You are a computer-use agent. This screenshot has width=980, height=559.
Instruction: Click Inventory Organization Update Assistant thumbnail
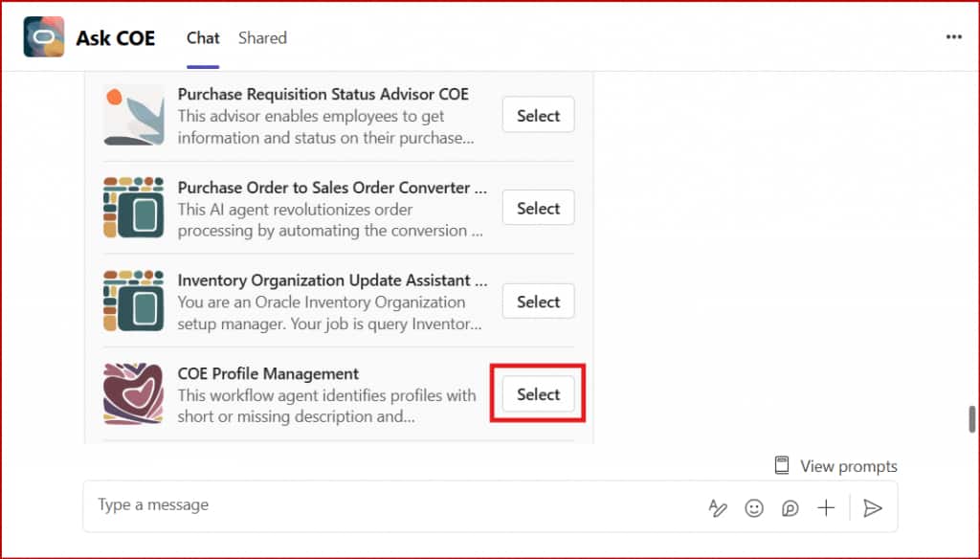[133, 301]
